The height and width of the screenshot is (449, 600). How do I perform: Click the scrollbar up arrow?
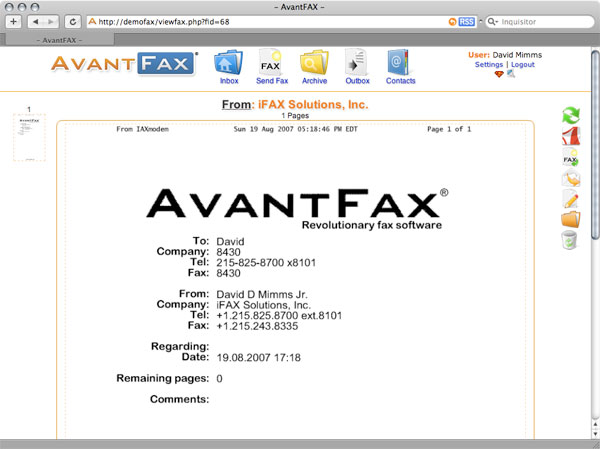tap(595, 425)
